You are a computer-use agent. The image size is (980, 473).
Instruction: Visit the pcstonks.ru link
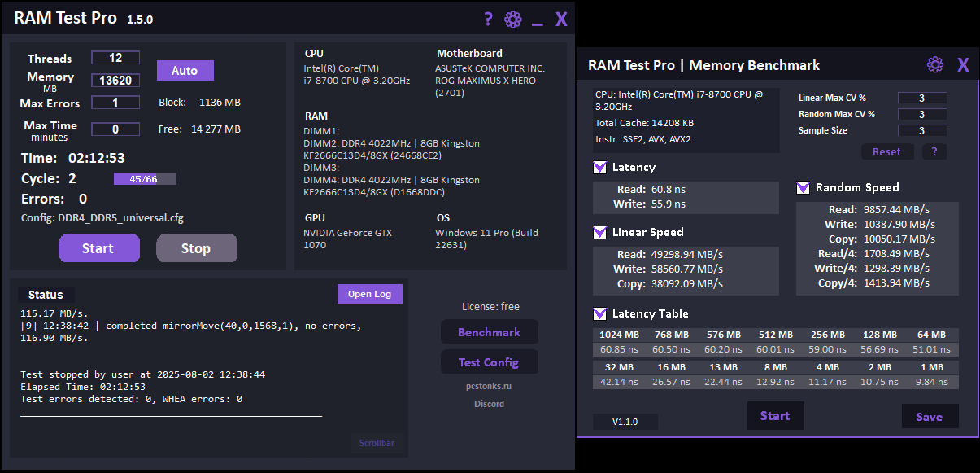pos(489,387)
